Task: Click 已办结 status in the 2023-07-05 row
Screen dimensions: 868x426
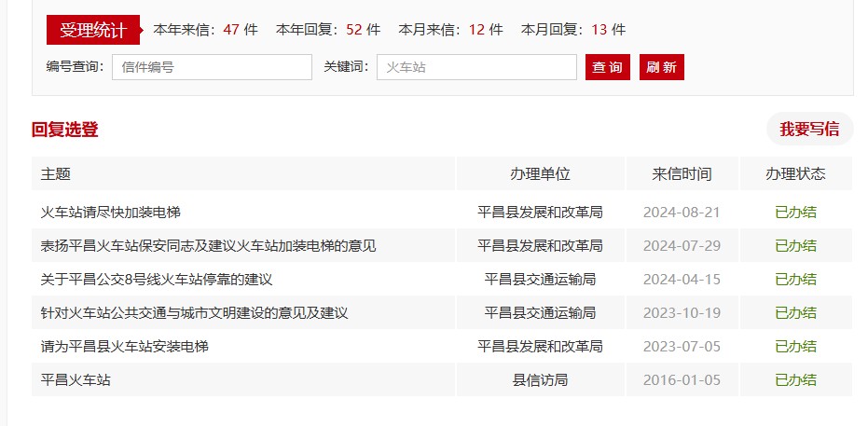Action: tap(795, 347)
